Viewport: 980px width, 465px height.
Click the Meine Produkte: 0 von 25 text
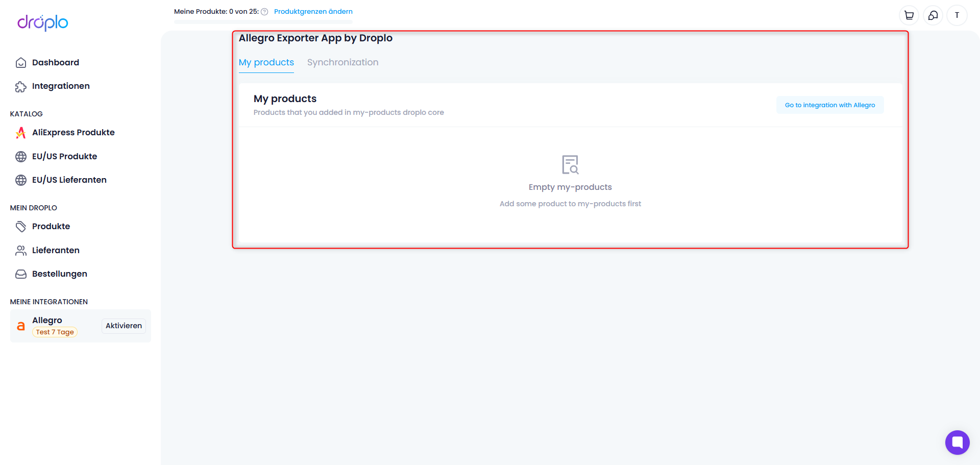[x=216, y=11]
